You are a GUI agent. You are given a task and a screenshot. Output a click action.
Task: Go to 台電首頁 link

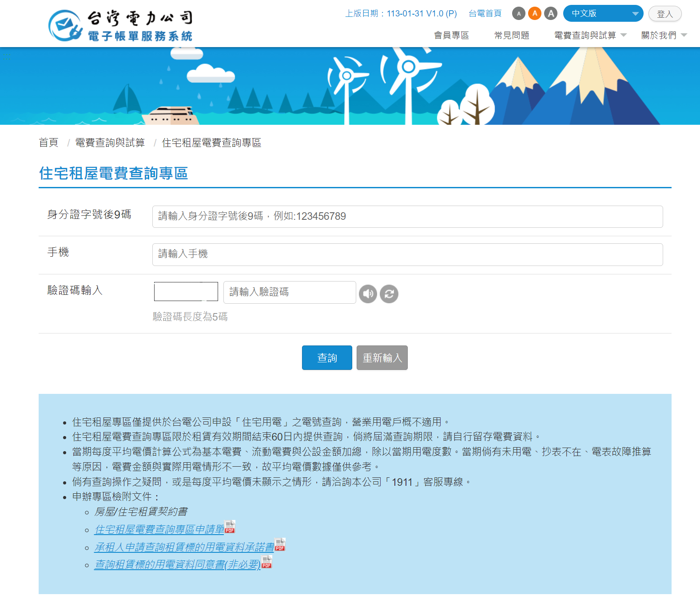485,13
